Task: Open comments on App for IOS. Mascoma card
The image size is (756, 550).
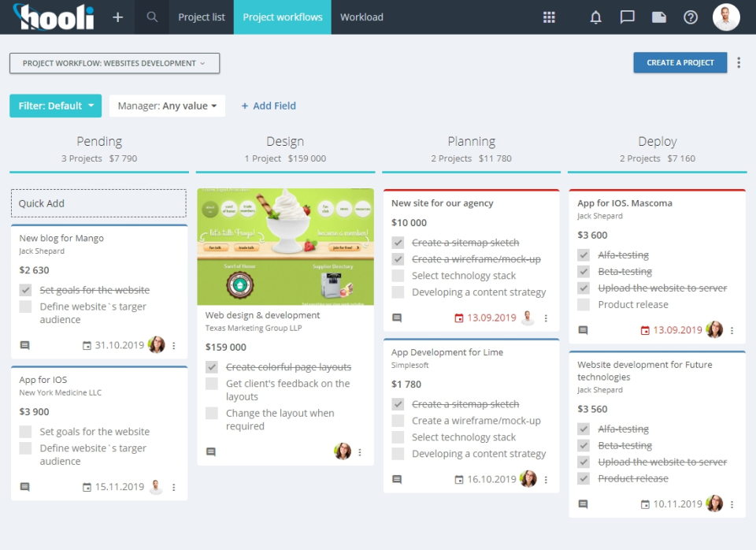Action: [583, 330]
